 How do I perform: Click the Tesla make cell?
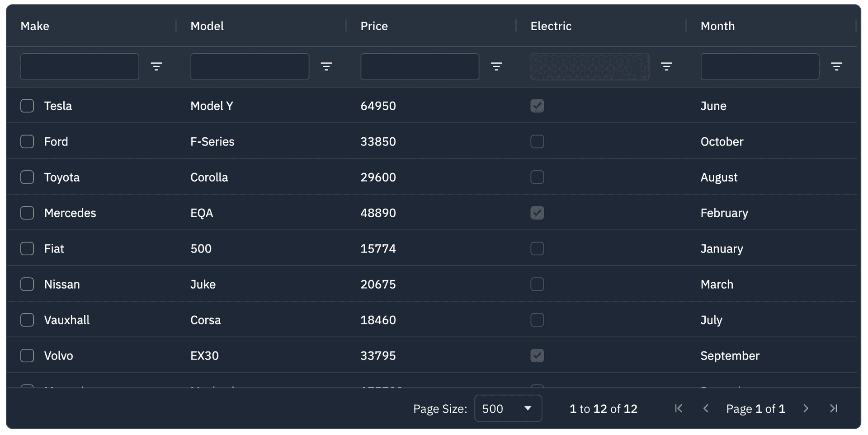(x=58, y=106)
